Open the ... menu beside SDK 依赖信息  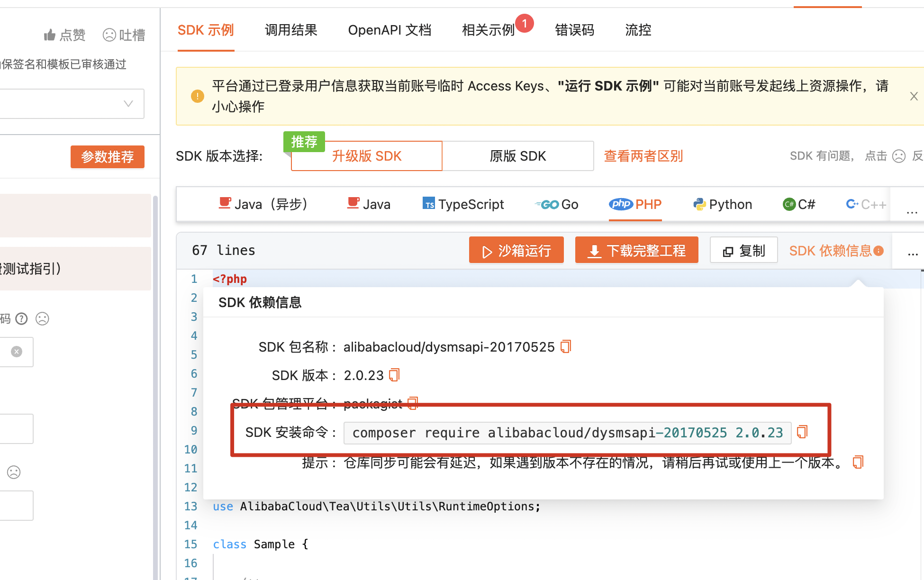coord(913,254)
